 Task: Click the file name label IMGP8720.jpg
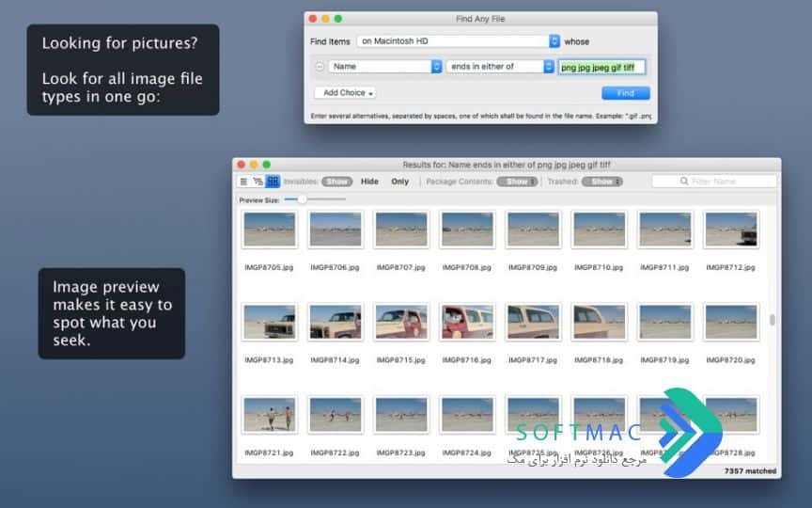pyautogui.click(x=730, y=359)
